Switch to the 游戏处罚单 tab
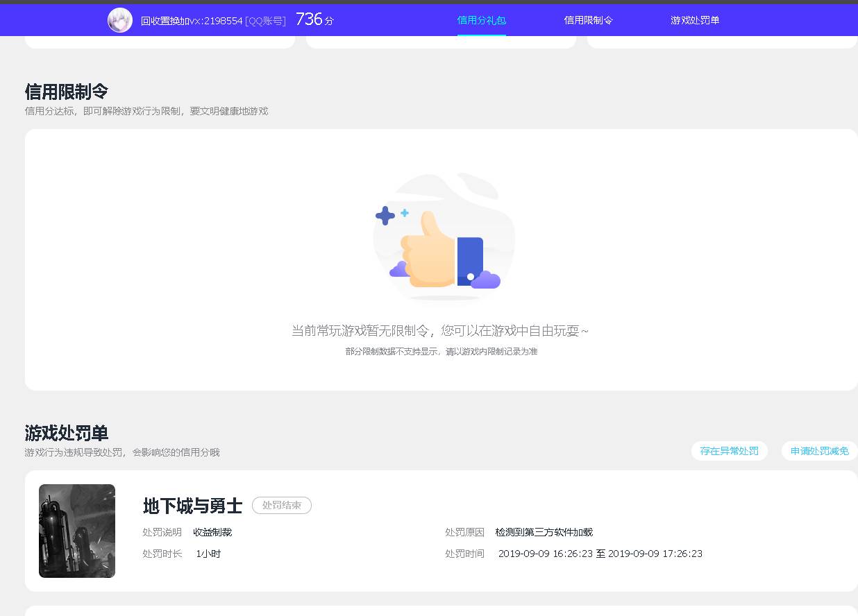Screen dimensions: 858x616 695,20
